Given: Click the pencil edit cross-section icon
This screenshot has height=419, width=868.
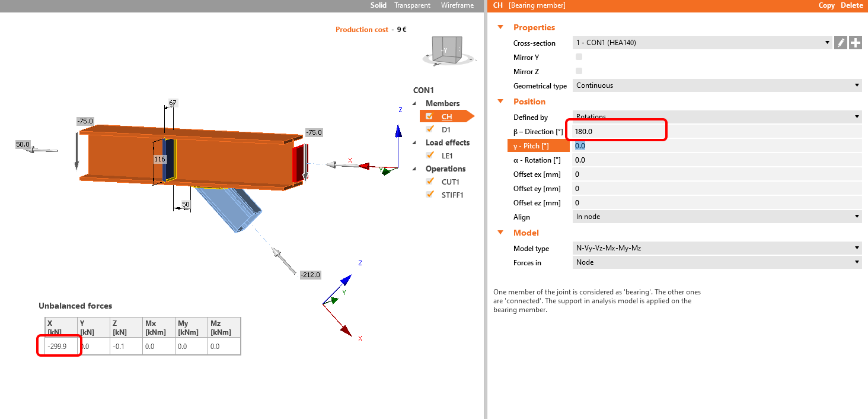Looking at the screenshot, I should point(841,43).
